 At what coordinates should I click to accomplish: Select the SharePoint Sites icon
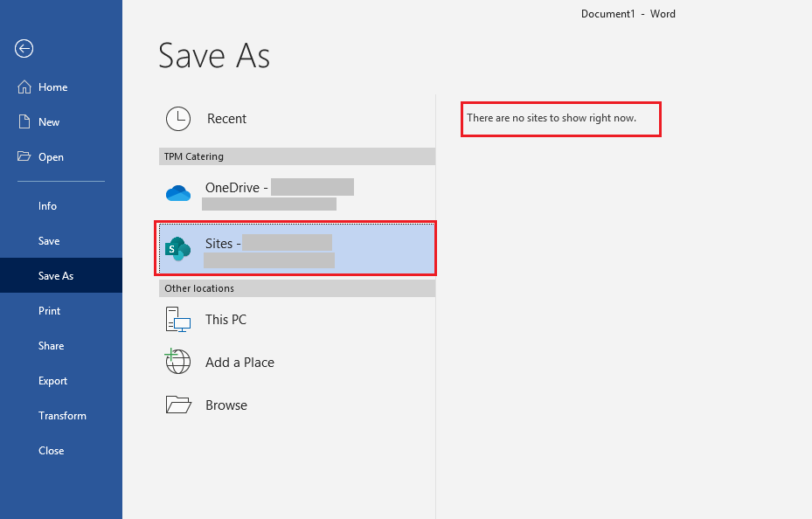(177, 247)
